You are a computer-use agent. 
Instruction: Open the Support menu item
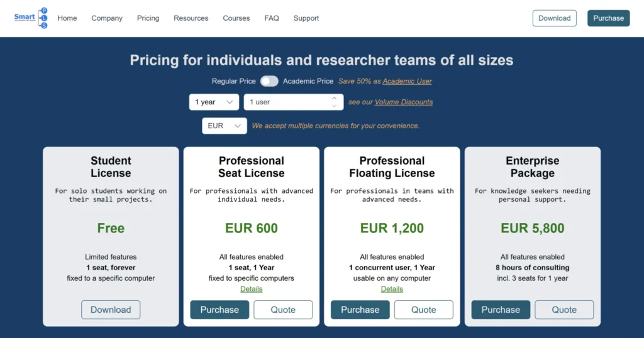coord(306,18)
